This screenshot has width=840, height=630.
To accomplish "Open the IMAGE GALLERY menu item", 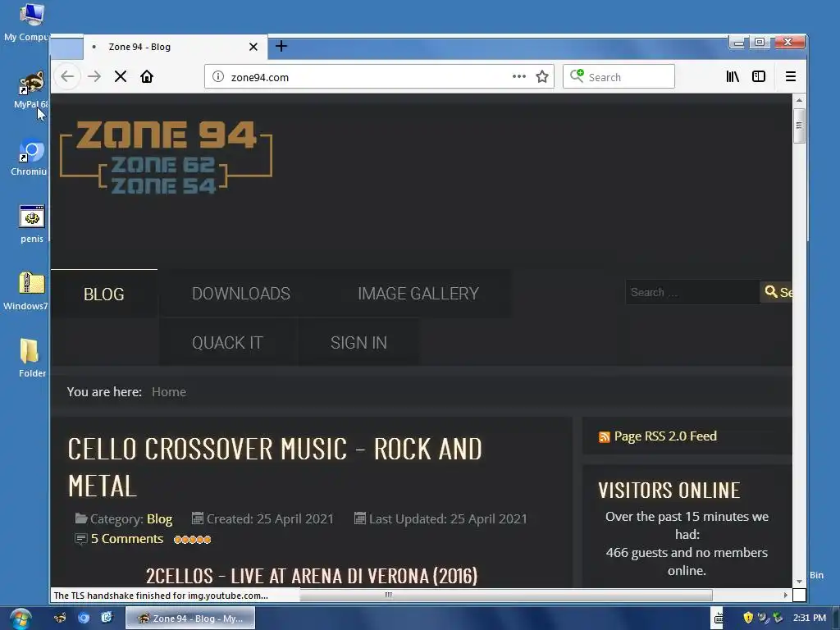I will (x=418, y=294).
